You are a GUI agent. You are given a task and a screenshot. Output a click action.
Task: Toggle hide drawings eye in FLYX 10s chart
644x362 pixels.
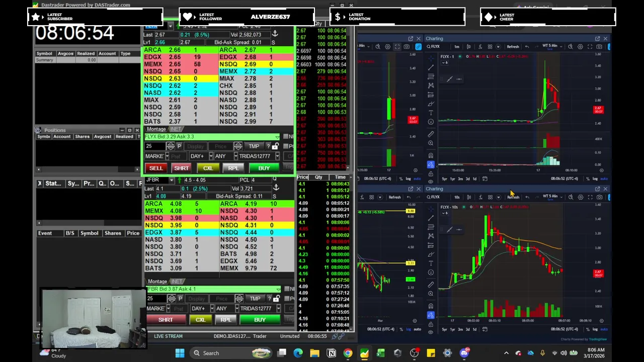coord(431,332)
